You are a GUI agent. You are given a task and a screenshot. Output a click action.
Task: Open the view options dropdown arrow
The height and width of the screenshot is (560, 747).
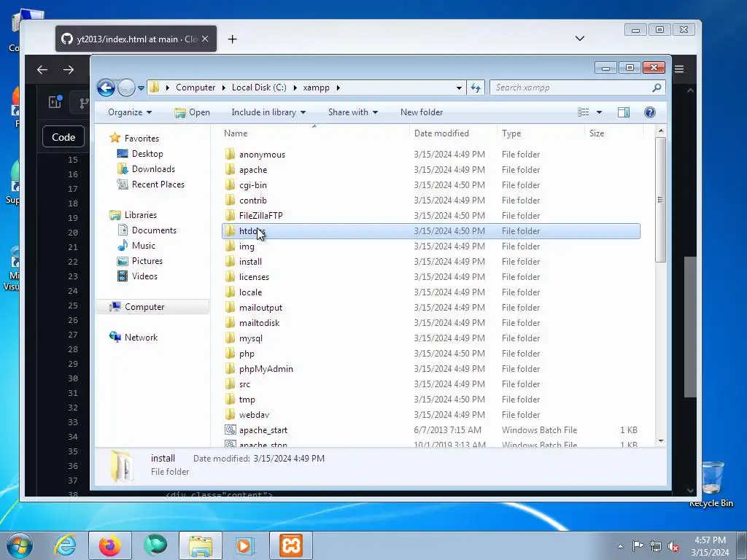(600, 112)
